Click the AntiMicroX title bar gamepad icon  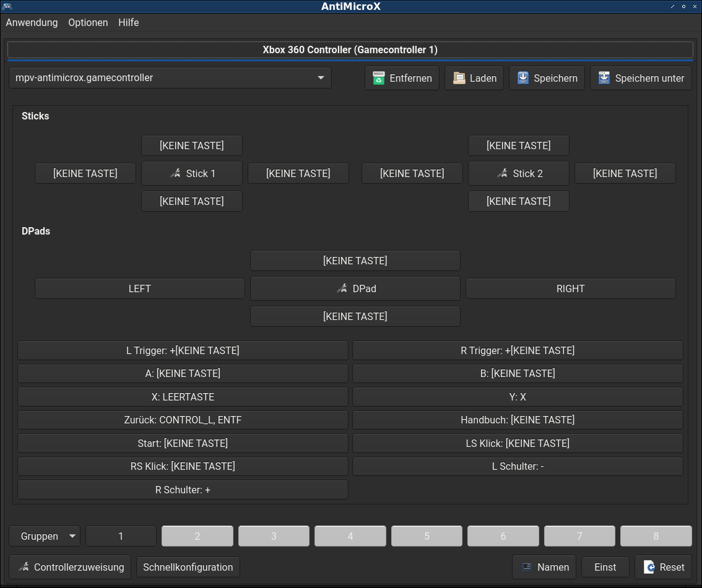(7, 6)
